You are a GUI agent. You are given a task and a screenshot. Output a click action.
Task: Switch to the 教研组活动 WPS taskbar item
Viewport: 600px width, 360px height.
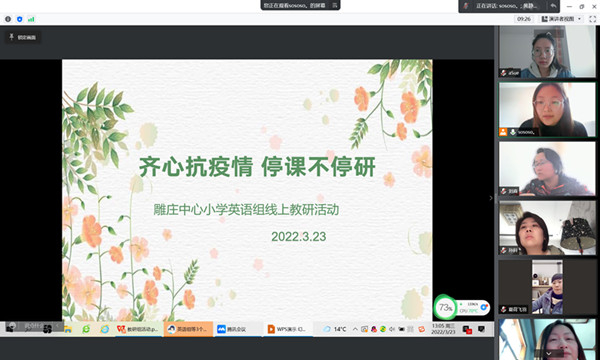pyautogui.click(x=138, y=329)
